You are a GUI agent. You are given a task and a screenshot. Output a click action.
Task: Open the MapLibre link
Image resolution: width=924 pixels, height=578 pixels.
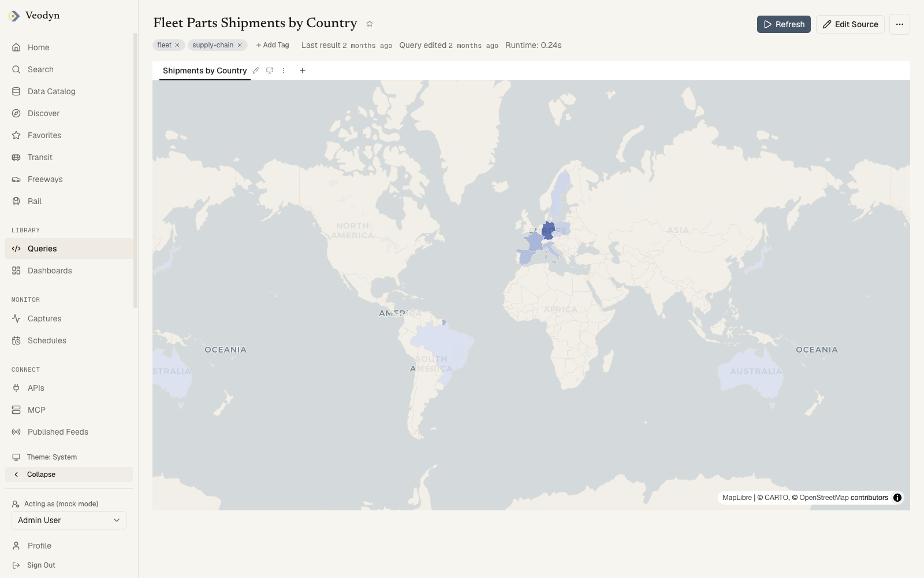pyautogui.click(x=737, y=498)
